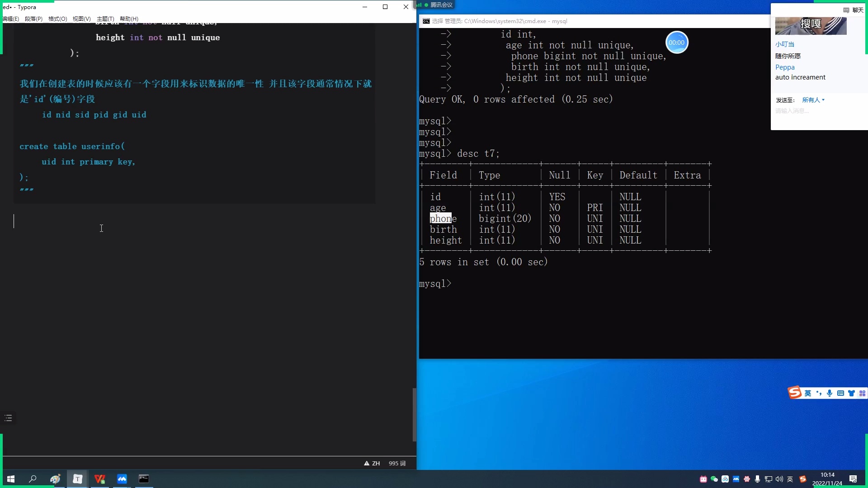The image size is (868, 488).
Task: Click sender name Peppa in chat
Action: coord(785,67)
